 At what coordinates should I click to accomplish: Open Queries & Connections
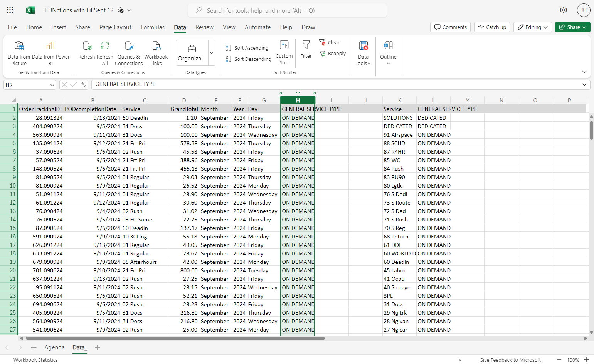[x=129, y=53]
